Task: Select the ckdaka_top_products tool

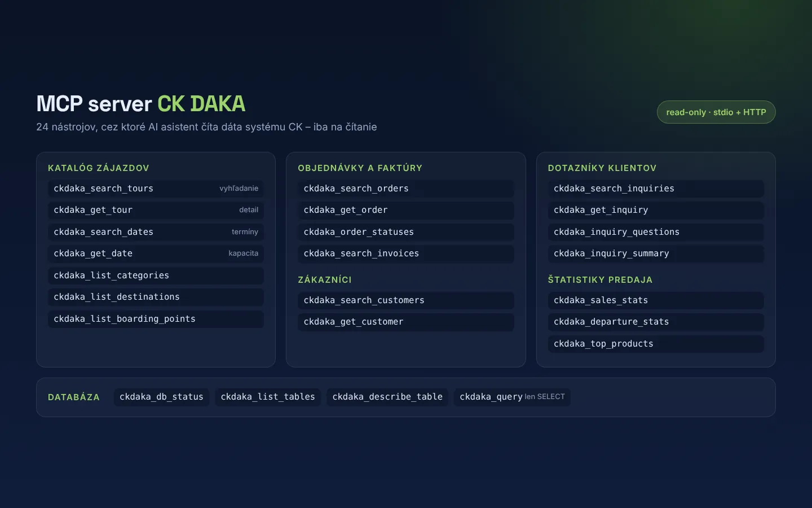Action: coord(656,344)
